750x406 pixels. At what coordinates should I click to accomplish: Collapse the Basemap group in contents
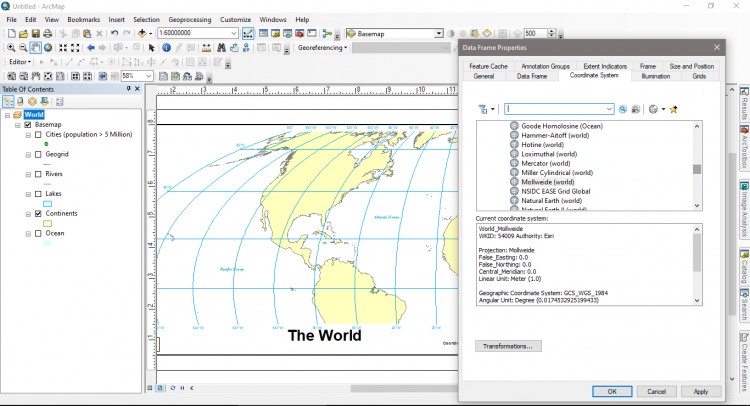[17, 125]
